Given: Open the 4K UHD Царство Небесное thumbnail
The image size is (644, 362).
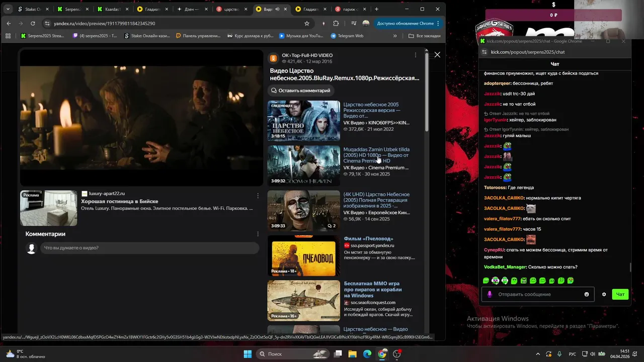Looking at the screenshot, I should coord(304,211).
